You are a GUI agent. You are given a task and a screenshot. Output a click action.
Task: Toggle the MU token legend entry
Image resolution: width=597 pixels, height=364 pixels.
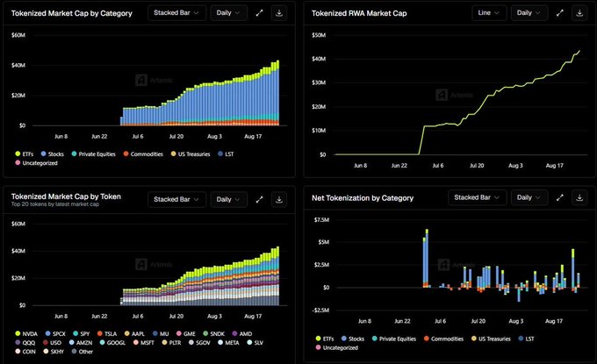[161, 333]
